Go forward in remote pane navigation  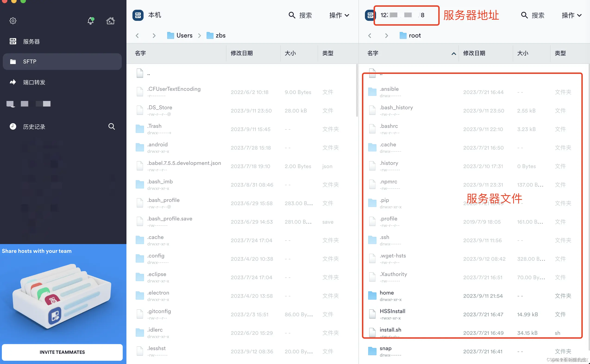point(386,36)
